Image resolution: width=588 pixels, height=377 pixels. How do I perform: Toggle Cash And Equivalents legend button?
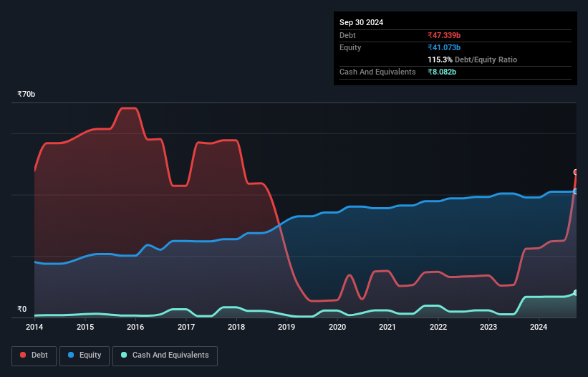(165, 355)
